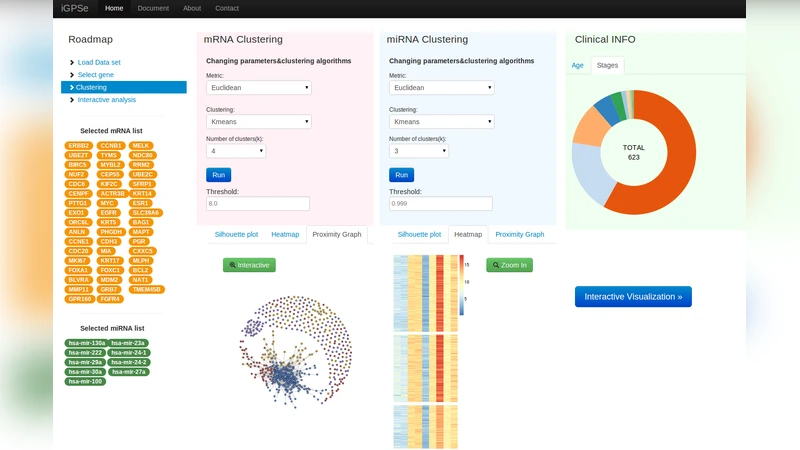Click the FOXA1 gene tag
This screenshot has height=450, width=800.
click(x=78, y=270)
